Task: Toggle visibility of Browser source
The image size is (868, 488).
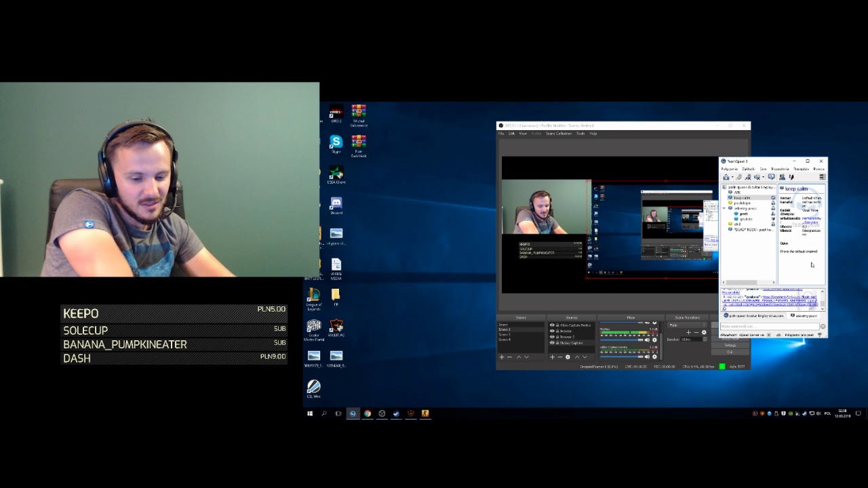Action: (x=552, y=331)
